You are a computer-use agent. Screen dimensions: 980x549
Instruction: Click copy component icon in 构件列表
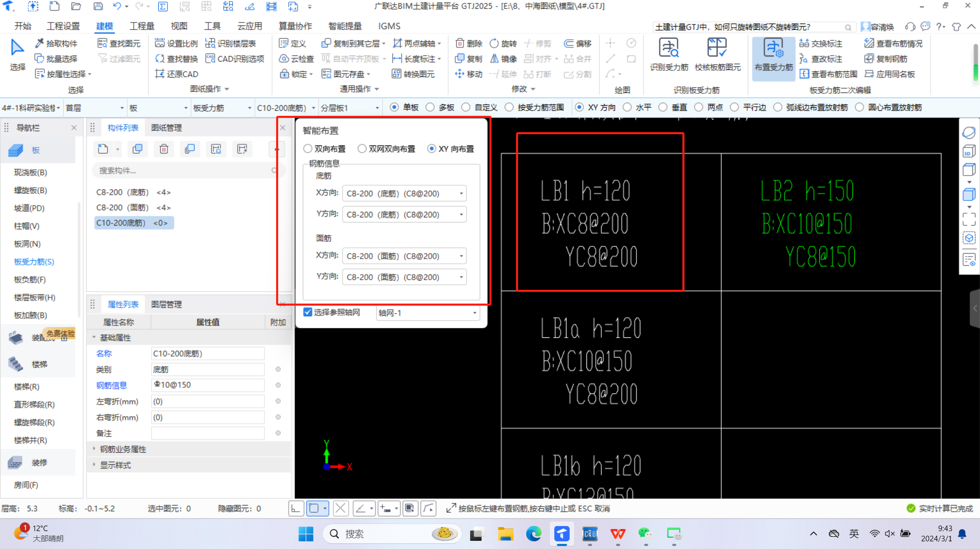[x=137, y=149]
